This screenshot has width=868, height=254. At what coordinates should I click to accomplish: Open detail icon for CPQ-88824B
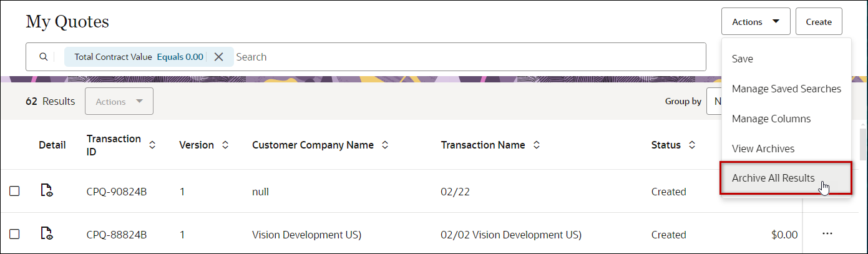tap(46, 234)
